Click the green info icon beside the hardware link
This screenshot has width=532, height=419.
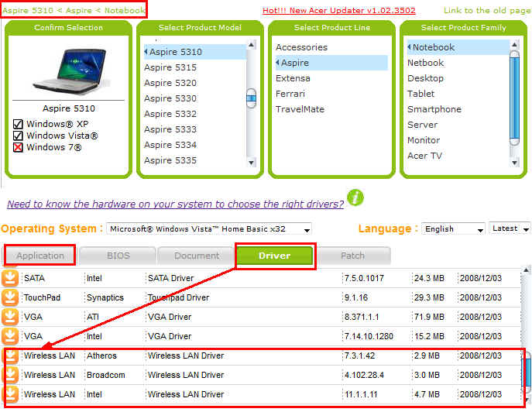(x=355, y=197)
